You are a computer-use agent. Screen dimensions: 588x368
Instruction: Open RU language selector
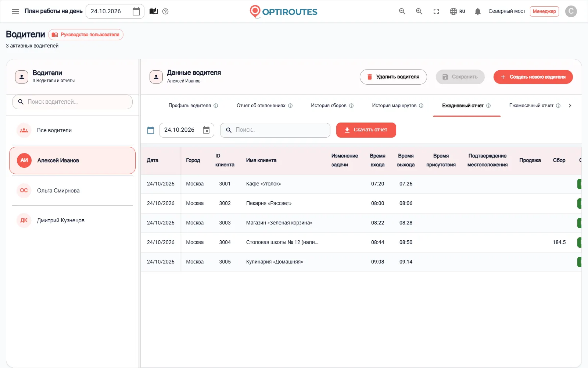(x=458, y=11)
